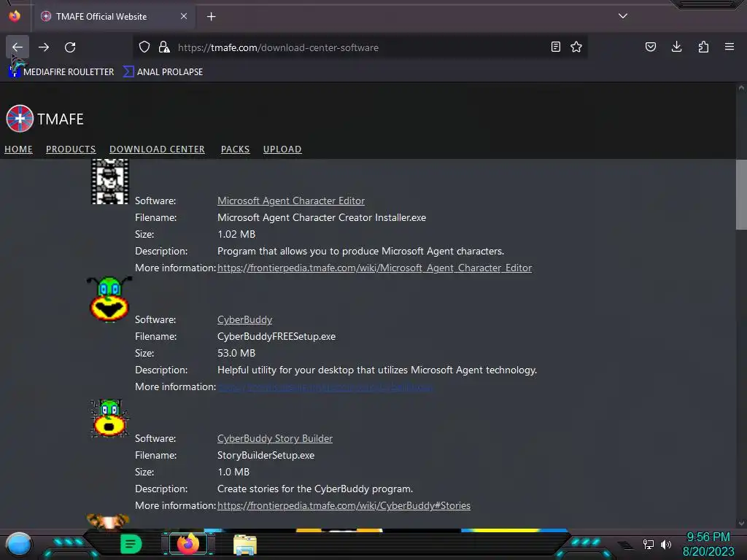The image size is (747, 560).
Task: Open the tracking protection shield icon
Action: coord(144,47)
